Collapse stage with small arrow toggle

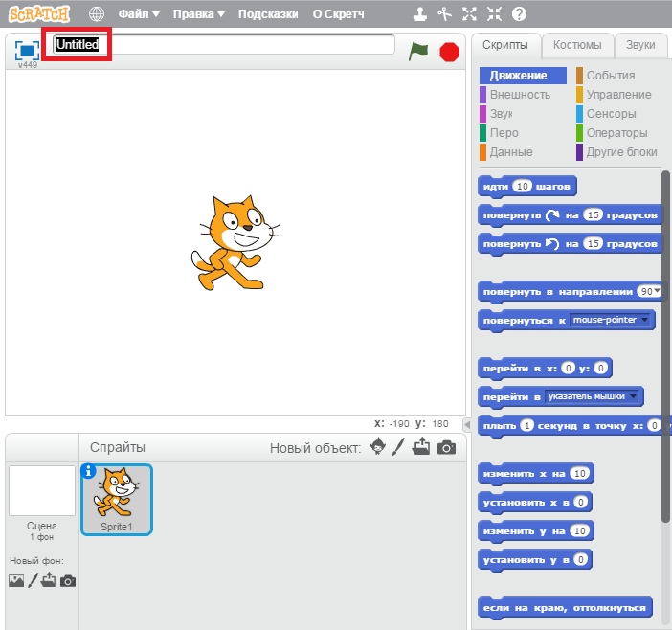[x=467, y=425]
